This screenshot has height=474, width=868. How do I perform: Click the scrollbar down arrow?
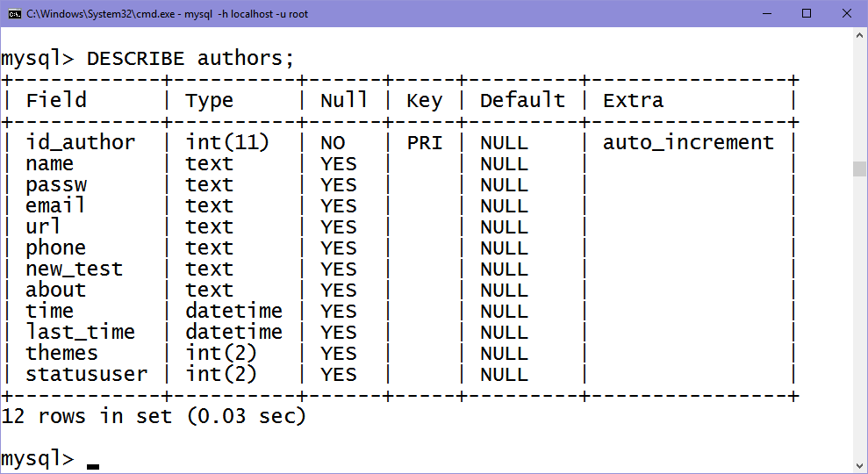859,466
